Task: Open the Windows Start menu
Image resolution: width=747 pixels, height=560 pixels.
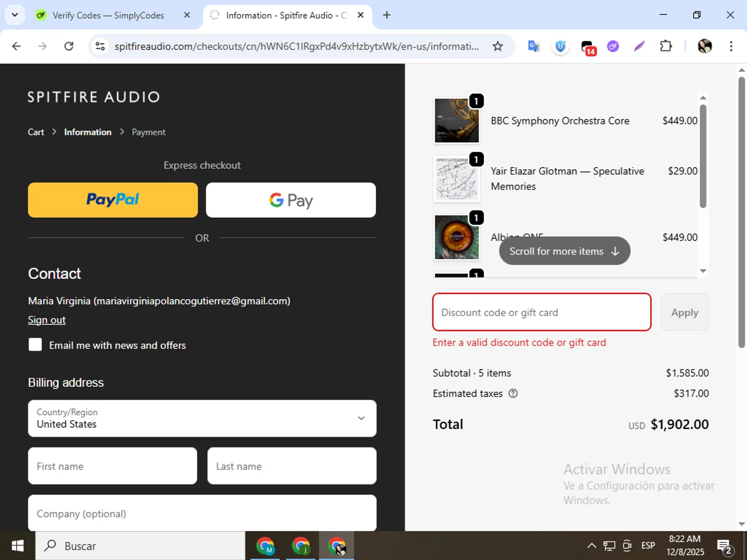Action: coord(17,546)
